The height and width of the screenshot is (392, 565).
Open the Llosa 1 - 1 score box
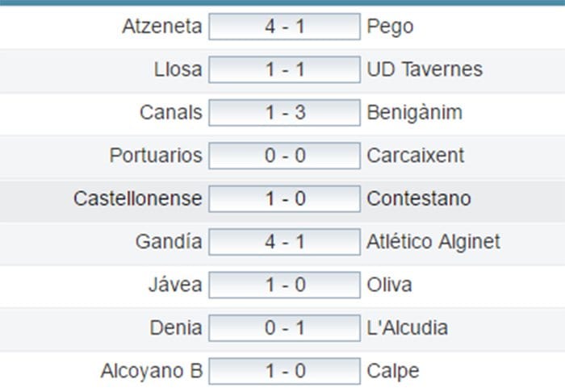284,69
